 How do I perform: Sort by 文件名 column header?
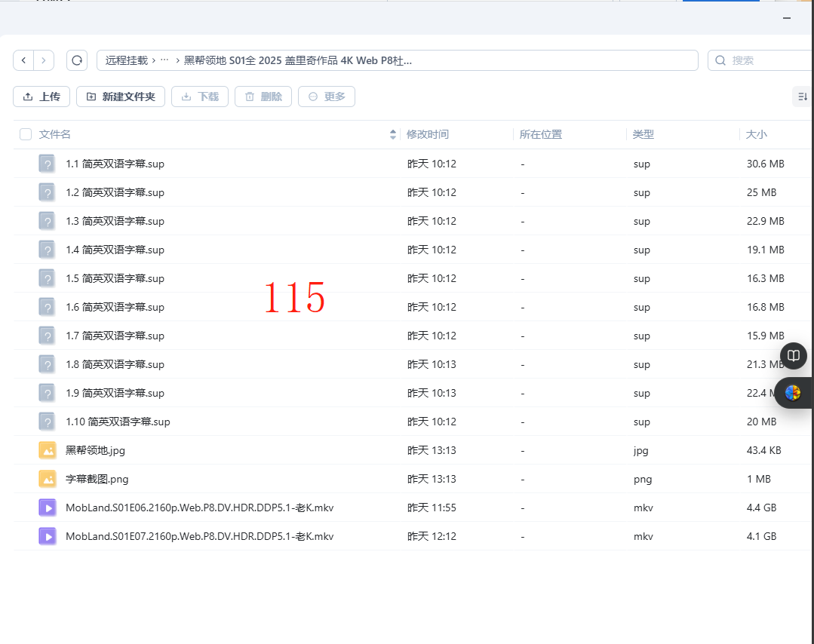click(54, 134)
